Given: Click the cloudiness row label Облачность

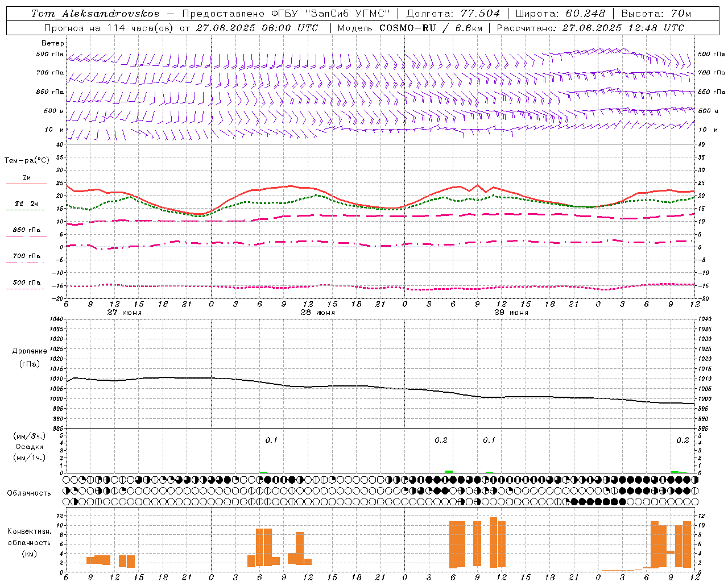Looking at the screenshot, I should tap(29, 493).
